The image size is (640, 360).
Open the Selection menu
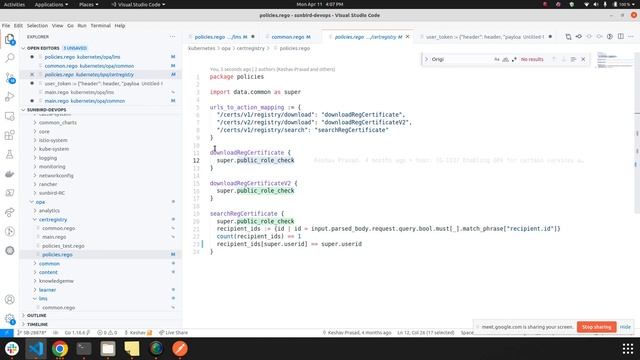[x=37, y=25]
